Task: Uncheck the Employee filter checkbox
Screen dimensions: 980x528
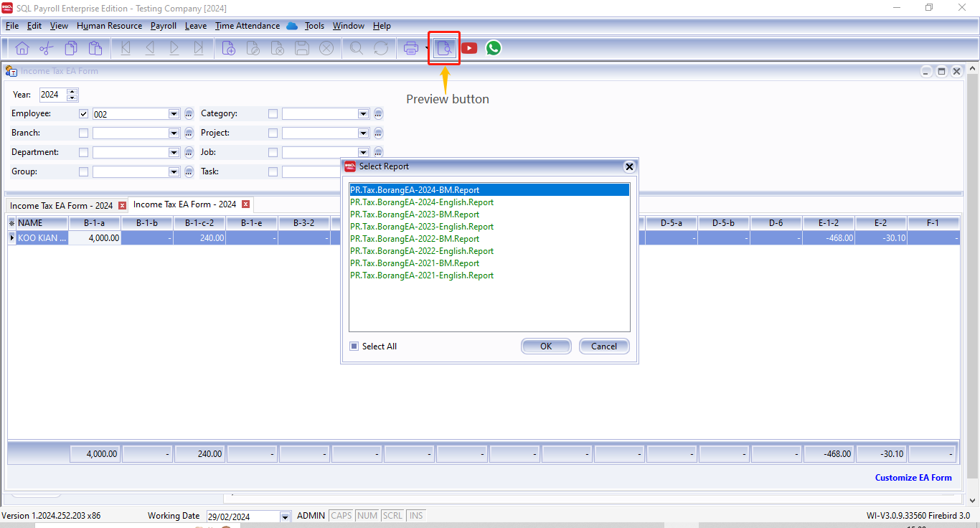Action: coord(84,113)
